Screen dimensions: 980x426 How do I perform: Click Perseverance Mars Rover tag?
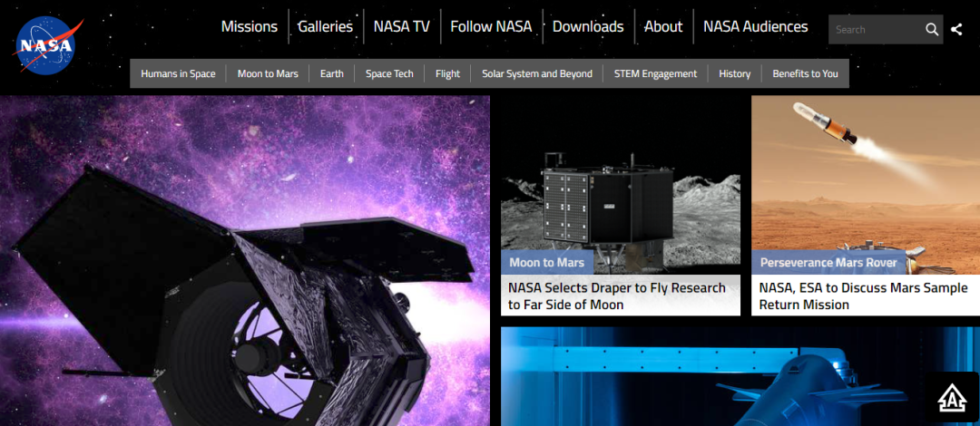click(x=828, y=263)
